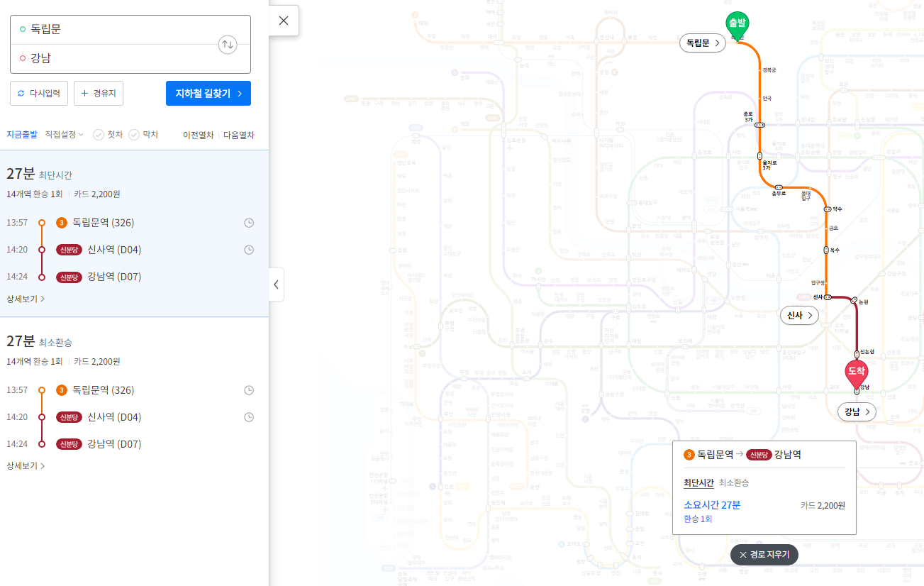Click line 3 badge in 최단시간 route
Viewport: 924px width, 586px height.
coord(62,223)
